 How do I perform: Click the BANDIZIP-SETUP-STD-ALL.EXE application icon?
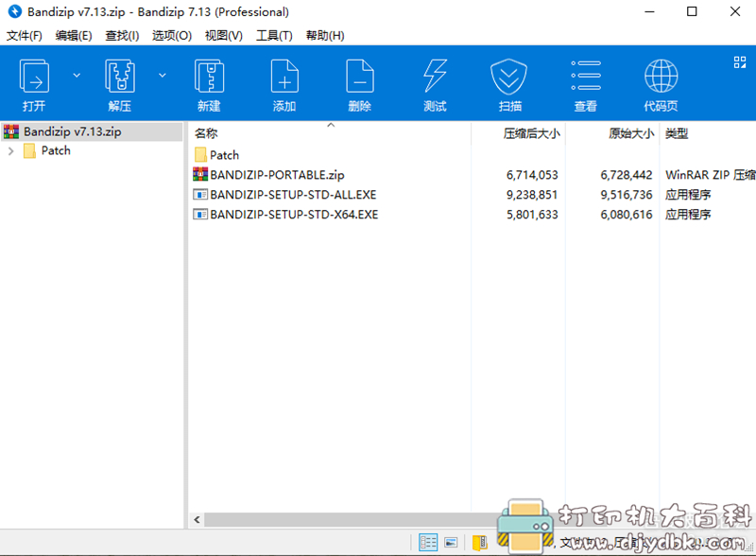[200, 195]
